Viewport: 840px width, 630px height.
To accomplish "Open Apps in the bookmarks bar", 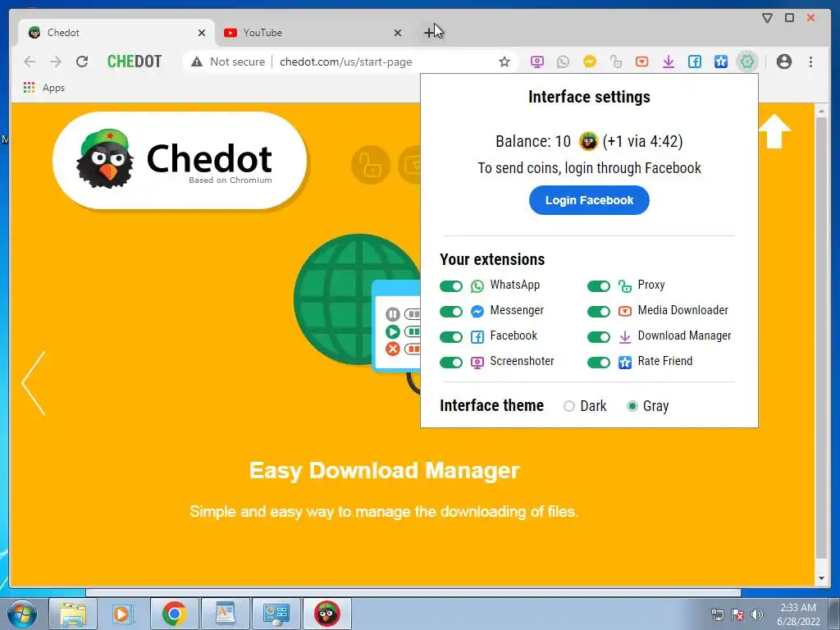I will 44,87.
